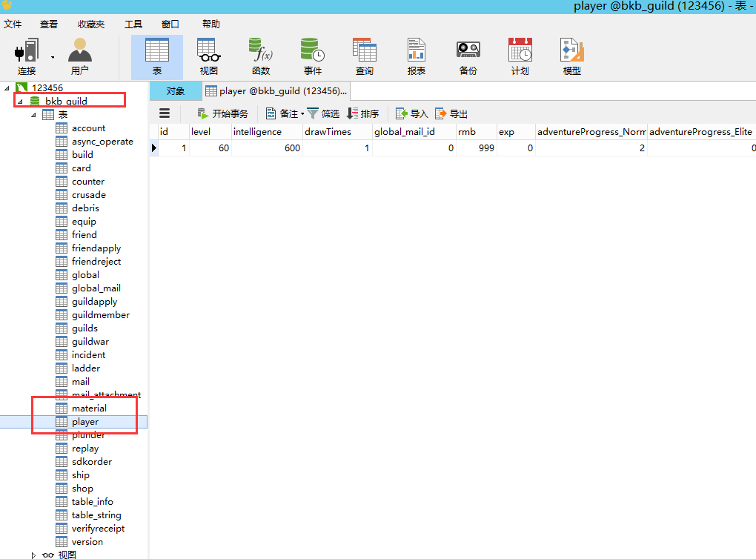Image resolution: width=756 pixels, height=559 pixels.
Task: Open the 模型 (Model) toolbar icon
Action: coord(571,50)
